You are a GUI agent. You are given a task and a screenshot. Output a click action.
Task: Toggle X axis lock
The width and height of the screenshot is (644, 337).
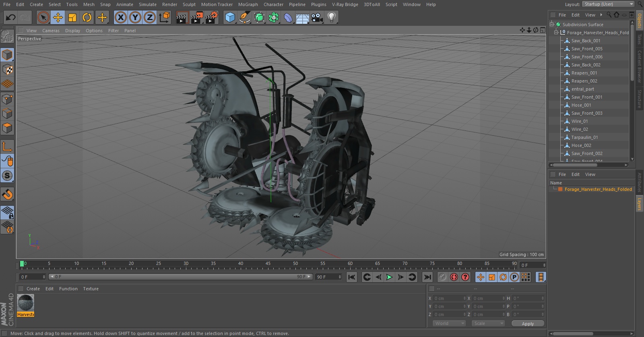click(120, 17)
